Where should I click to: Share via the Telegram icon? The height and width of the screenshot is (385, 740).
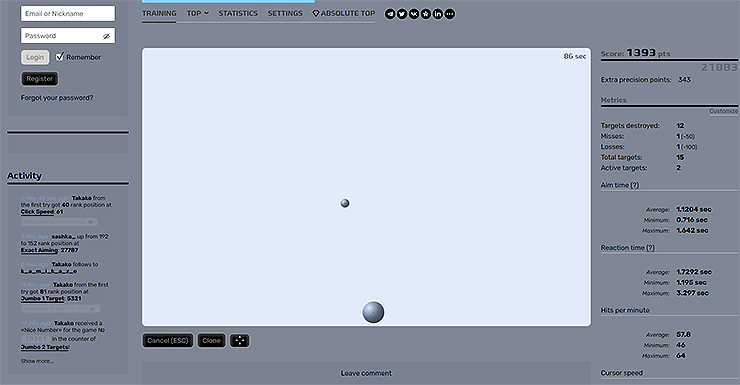pyautogui.click(x=390, y=14)
